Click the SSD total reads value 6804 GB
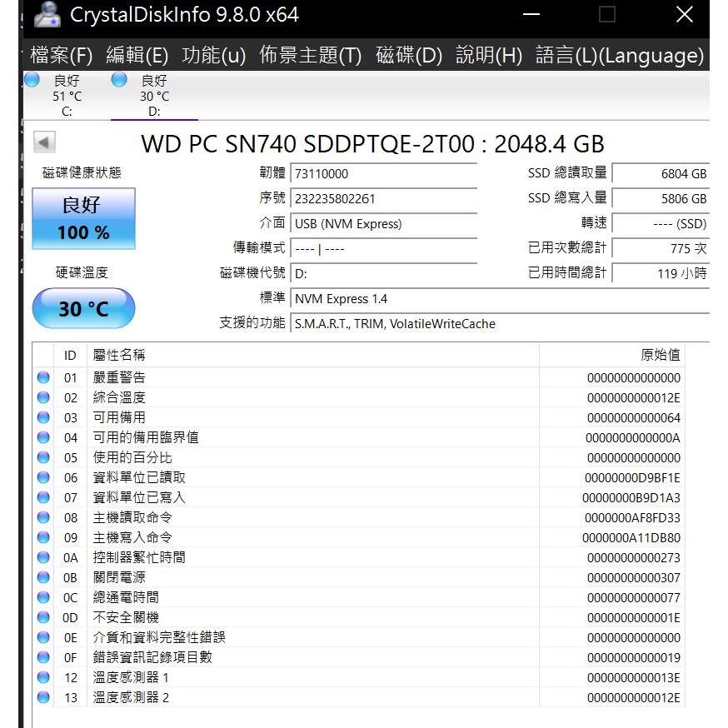Image resolution: width=728 pixels, height=728 pixels. (661, 173)
